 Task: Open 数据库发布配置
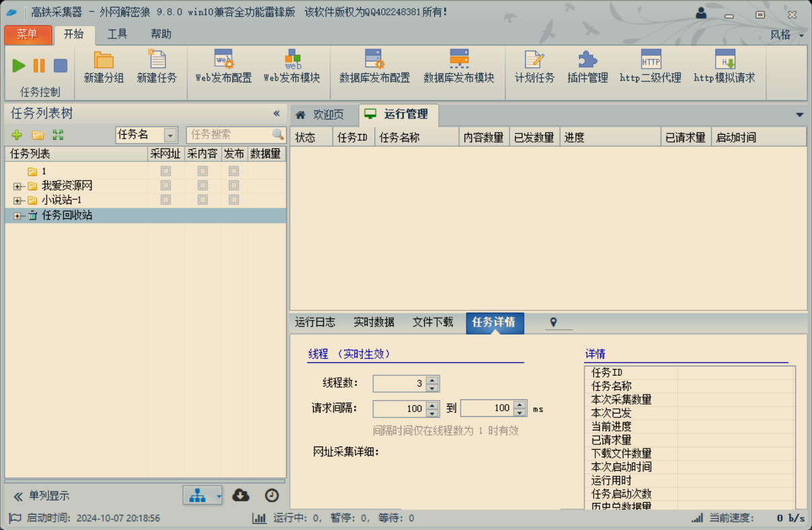374,67
